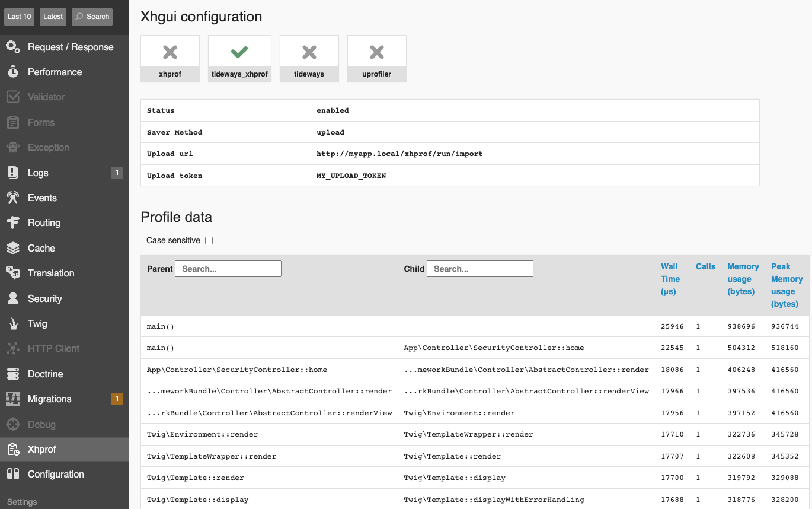
Task: Click the Twig leaf icon
Action: pos(13,323)
